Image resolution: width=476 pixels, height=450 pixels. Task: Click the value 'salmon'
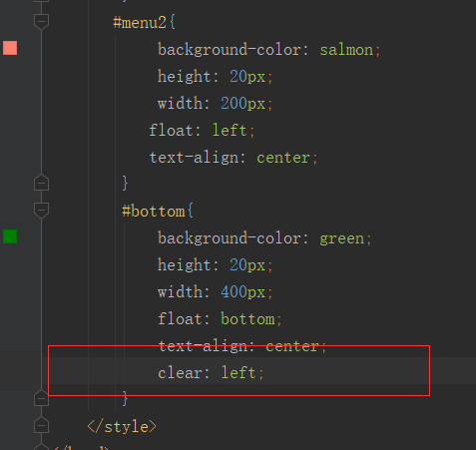pos(346,50)
